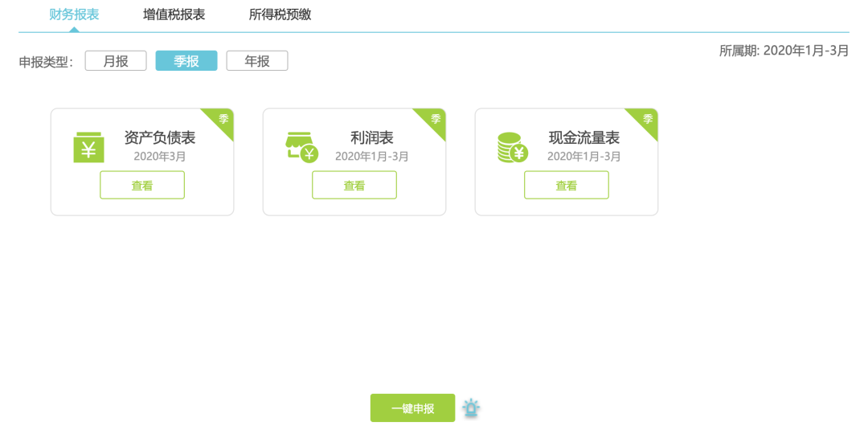Click the 季 corner badge on 利润表

pyautogui.click(x=435, y=119)
